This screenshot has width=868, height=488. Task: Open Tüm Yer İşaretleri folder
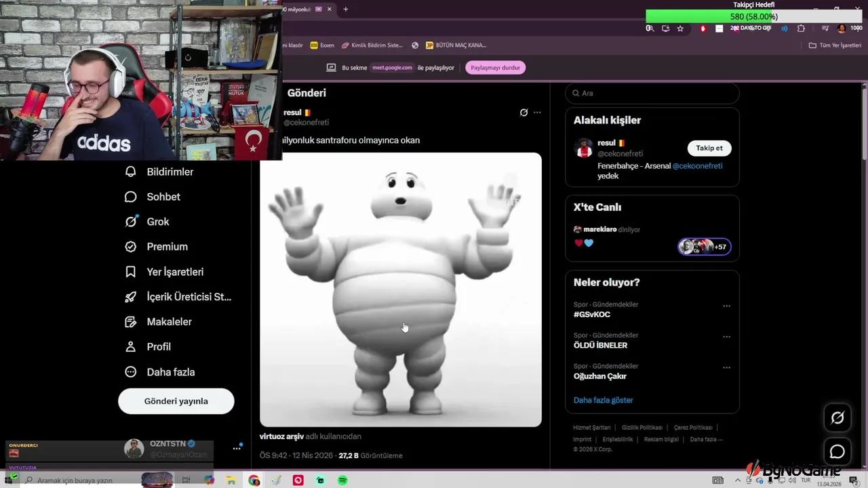pos(835,45)
